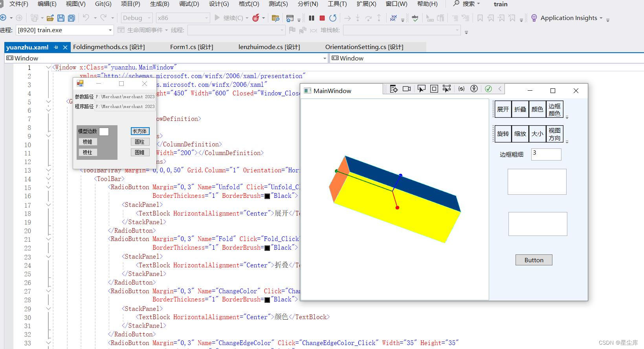The width and height of the screenshot is (644, 349).
Task: Click Continue debugging play button
Action: click(x=217, y=18)
